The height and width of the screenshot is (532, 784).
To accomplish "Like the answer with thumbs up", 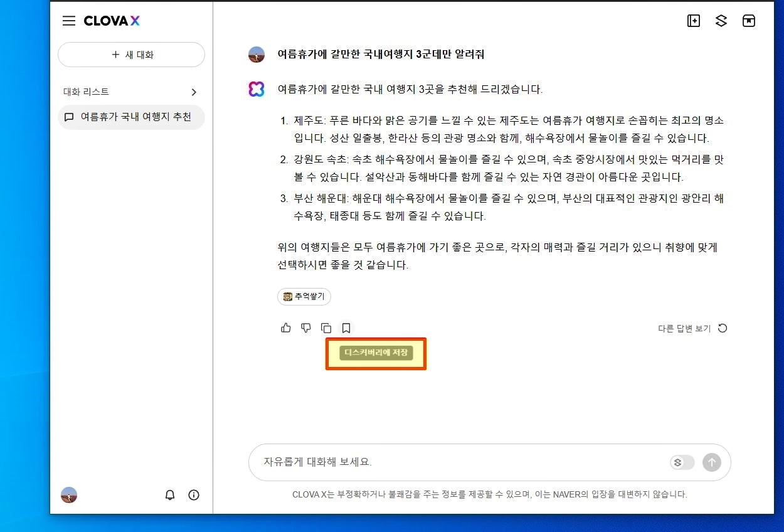I will (x=286, y=328).
